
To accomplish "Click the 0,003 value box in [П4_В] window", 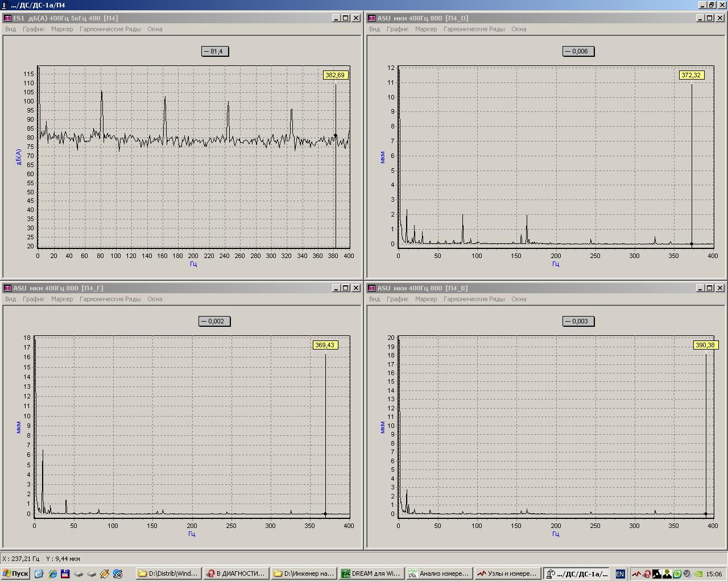I will click(578, 321).
